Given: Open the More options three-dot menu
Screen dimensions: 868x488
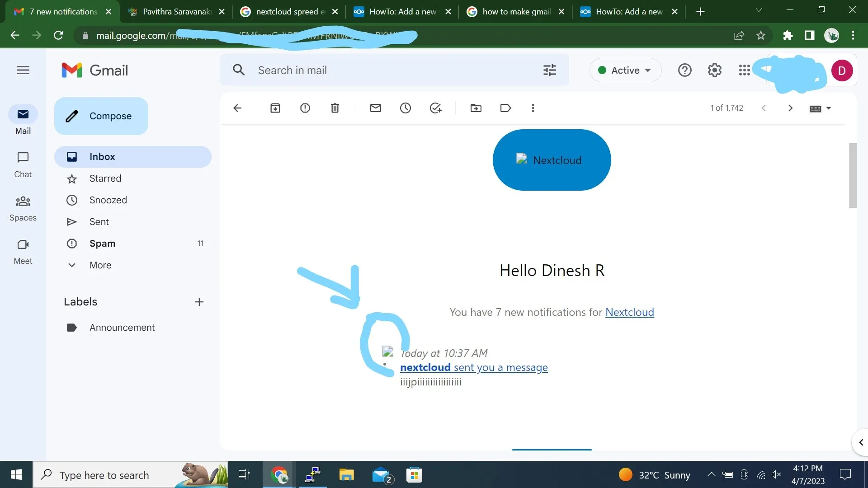Looking at the screenshot, I should [533, 108].
